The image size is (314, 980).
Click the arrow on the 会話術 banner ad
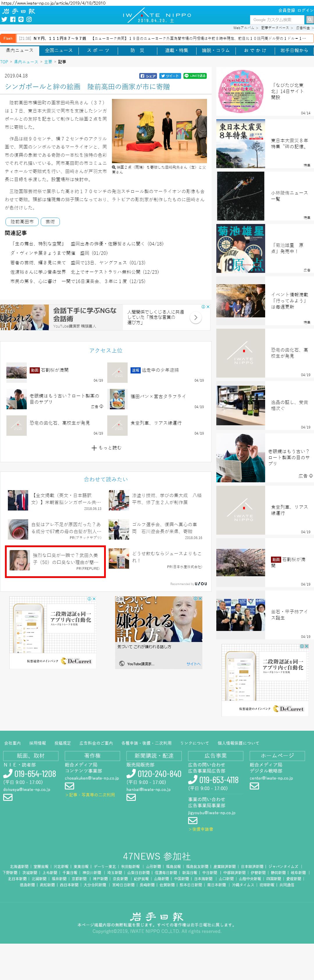click(195, 317)
